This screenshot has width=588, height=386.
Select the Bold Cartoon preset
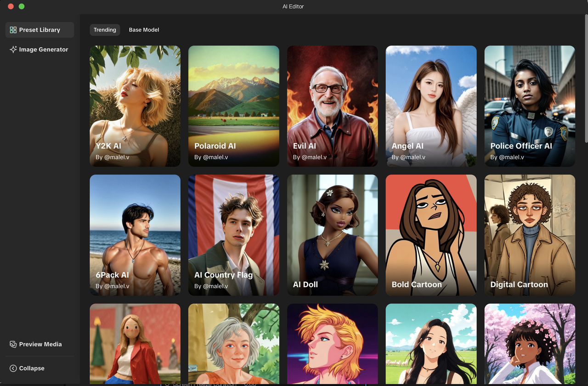[x=431, y=235]
